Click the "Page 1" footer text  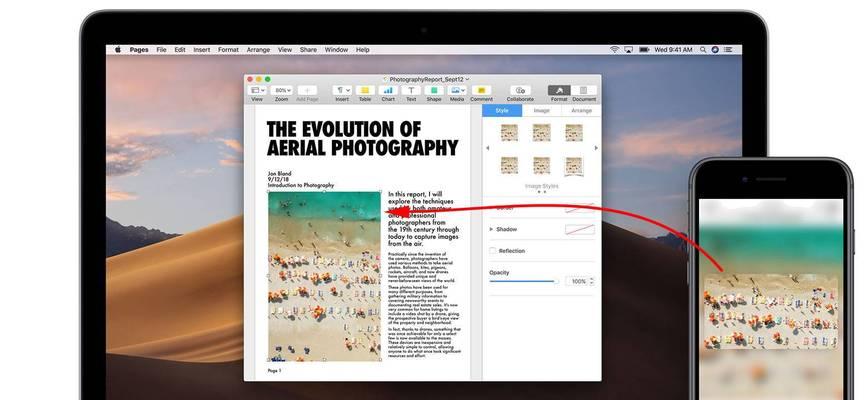pos(274,371)
